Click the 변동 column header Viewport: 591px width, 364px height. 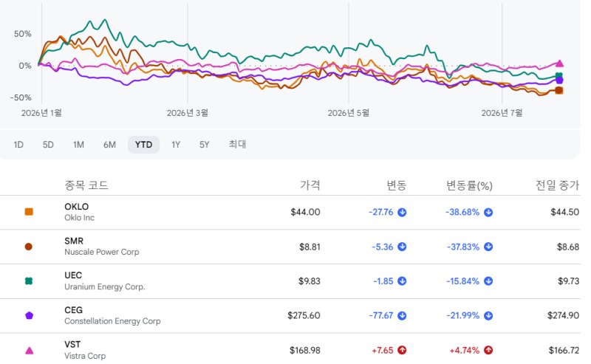[397, 185]
